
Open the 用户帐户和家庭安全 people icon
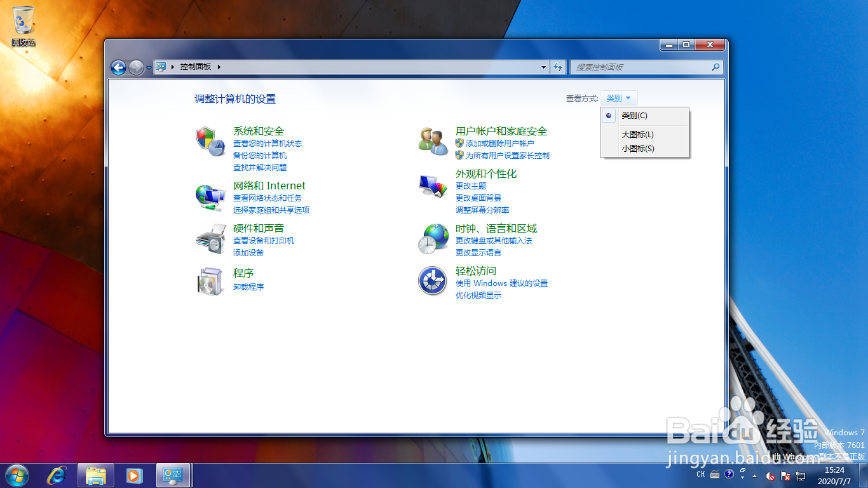433,141
